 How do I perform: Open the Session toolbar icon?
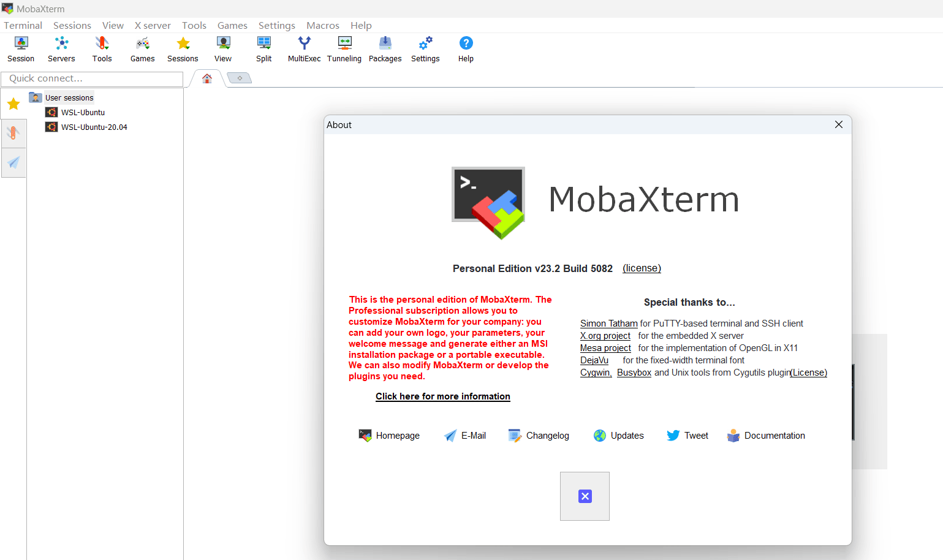pyautogui.click(x=21, y=49)
